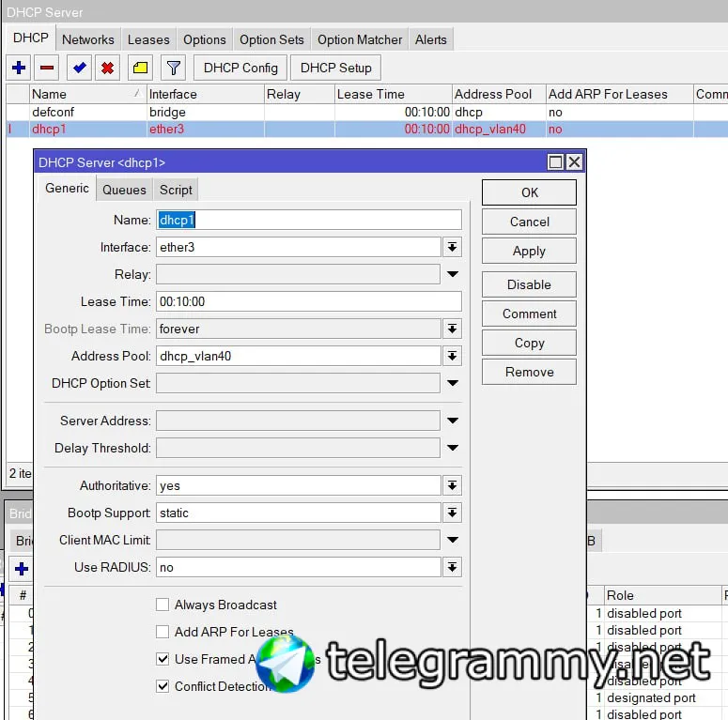Viewport: 728px width, 720px height.
Task: Switch to the Alerts tab
Action: pyautogui.click(x=431, y=40)
